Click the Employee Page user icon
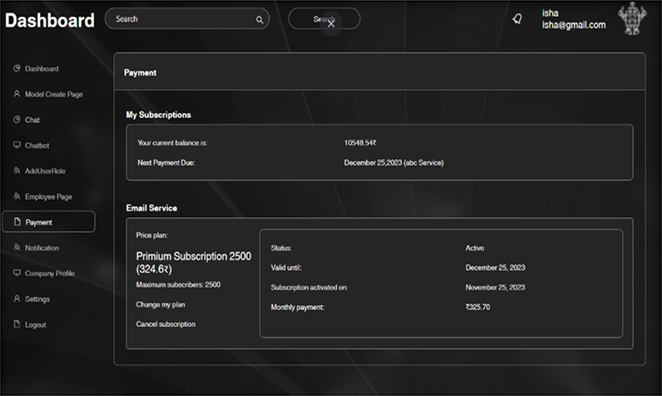 pyautogui.click(x=17, y=196)
